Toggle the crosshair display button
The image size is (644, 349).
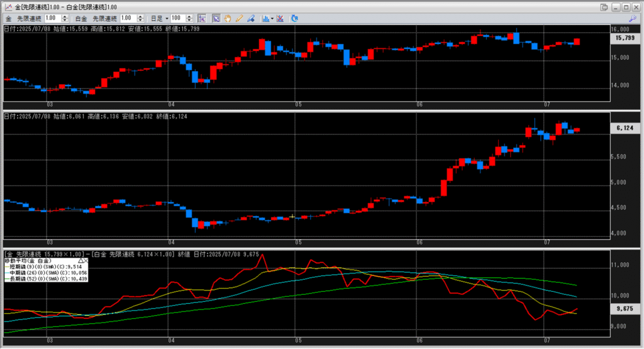point(202,19)
